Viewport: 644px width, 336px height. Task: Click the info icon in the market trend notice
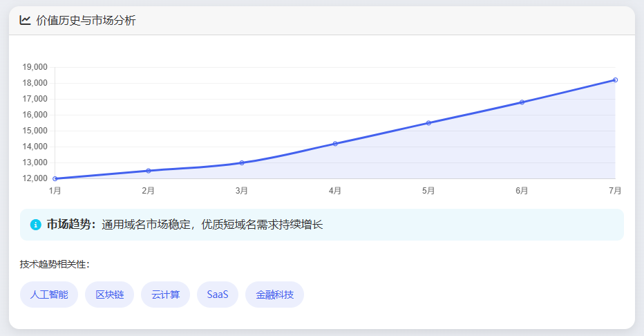click(x=36, y=225)
